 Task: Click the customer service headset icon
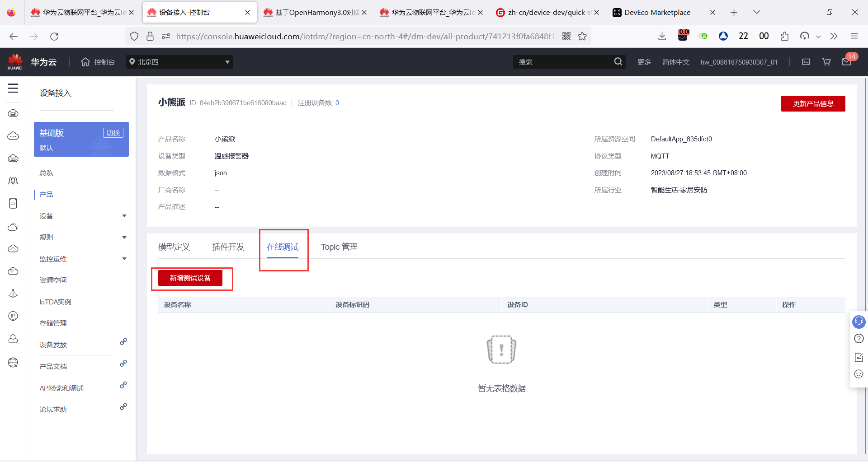pyautogui.click(x=859, y=322)
